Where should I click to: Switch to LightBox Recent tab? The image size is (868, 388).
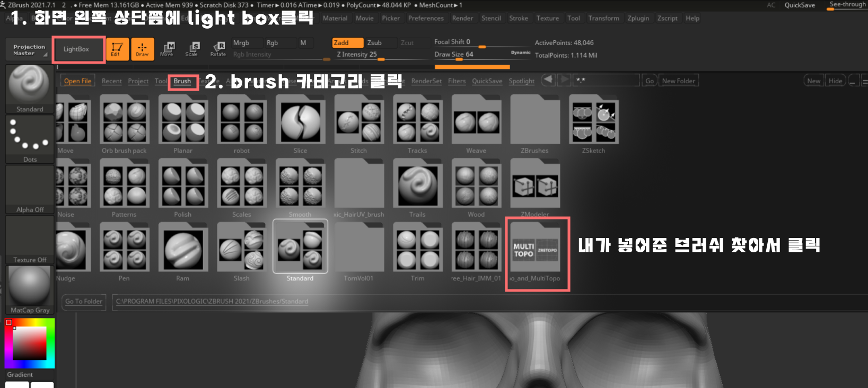coord(111,81)
